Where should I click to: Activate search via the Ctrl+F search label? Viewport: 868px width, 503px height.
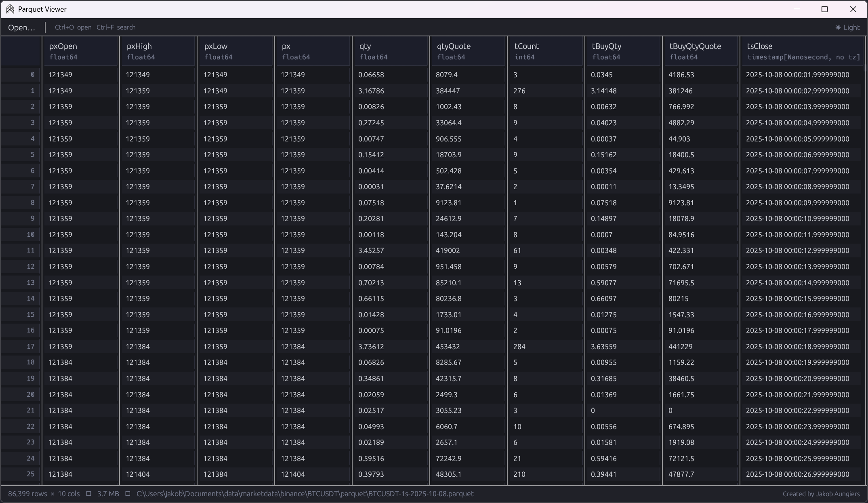click(116, 27)
